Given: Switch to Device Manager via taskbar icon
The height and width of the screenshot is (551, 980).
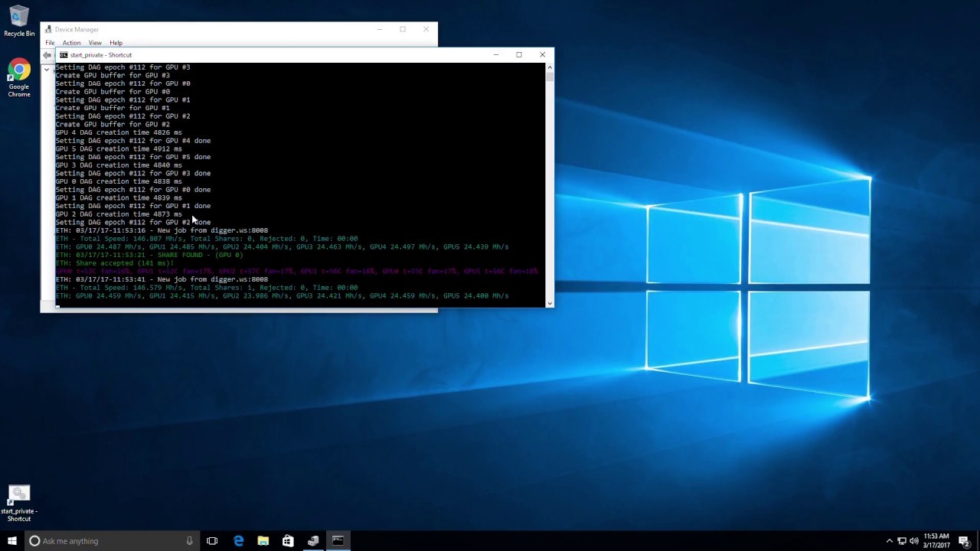Looking at the screenshot, I should [313, 541].
